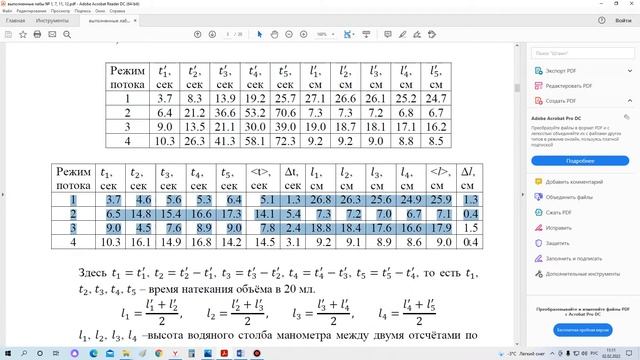Click the scrolling mode icon in toolbar
Screen dimensions: 640x360
[366, 35]
